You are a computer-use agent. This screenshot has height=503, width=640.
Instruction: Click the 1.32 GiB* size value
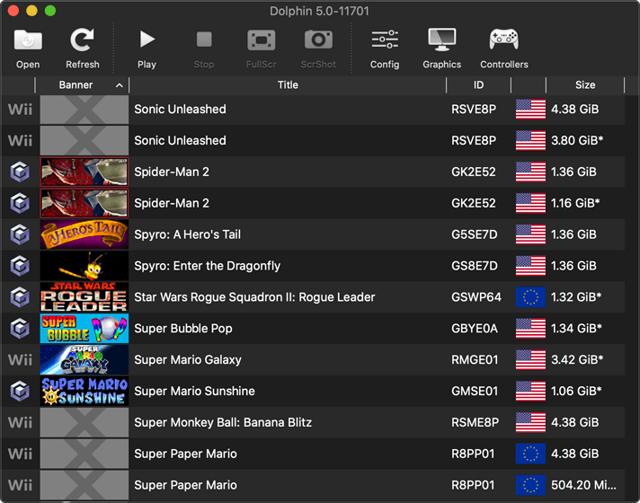[x=576, y=297]
